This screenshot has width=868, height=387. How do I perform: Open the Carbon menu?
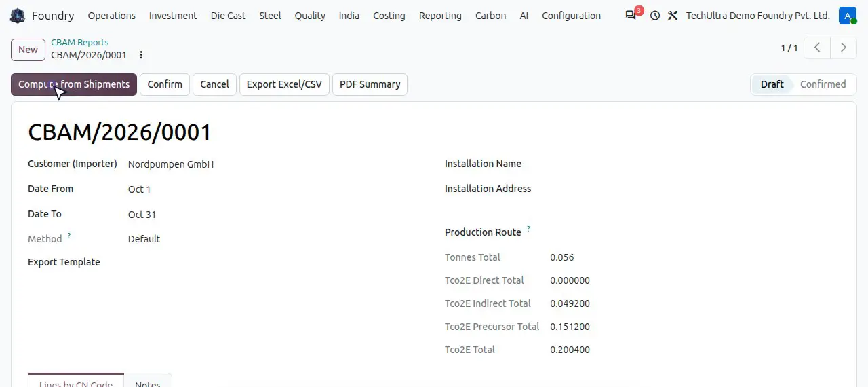pyautogui.click(x=490, y=16)
